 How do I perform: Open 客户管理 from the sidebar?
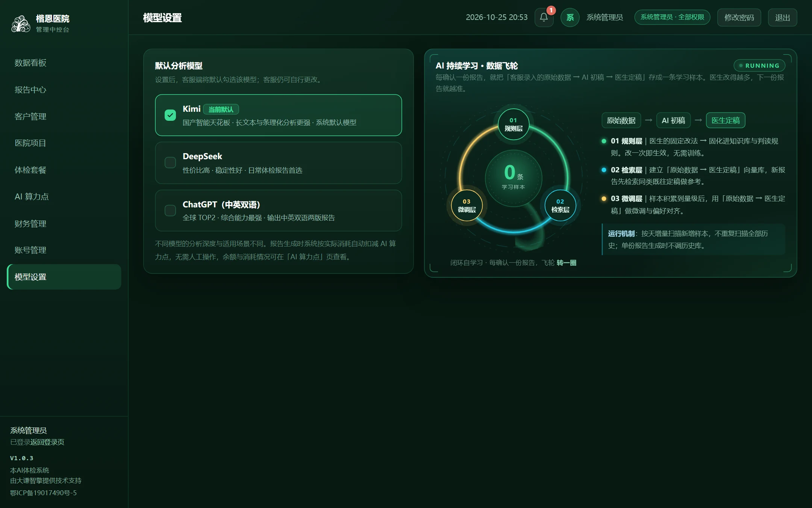pyautogui.click(x=64, y=116)
